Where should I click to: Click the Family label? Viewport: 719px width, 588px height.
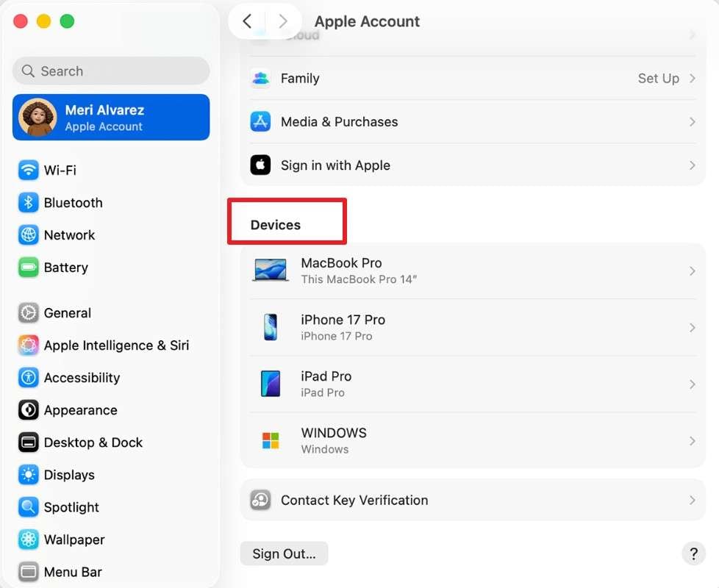pos(300,79)
